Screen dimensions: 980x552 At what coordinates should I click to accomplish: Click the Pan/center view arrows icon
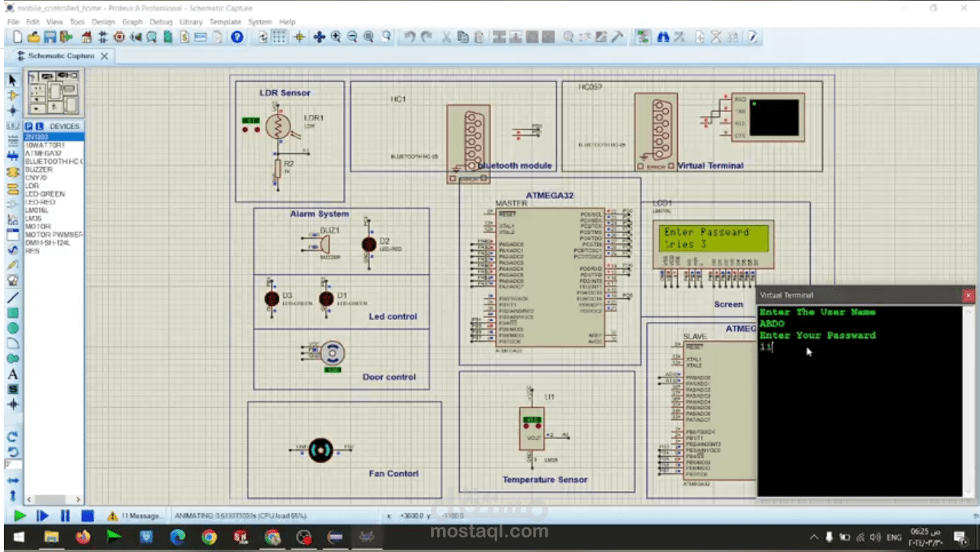[x=319, y=37]
